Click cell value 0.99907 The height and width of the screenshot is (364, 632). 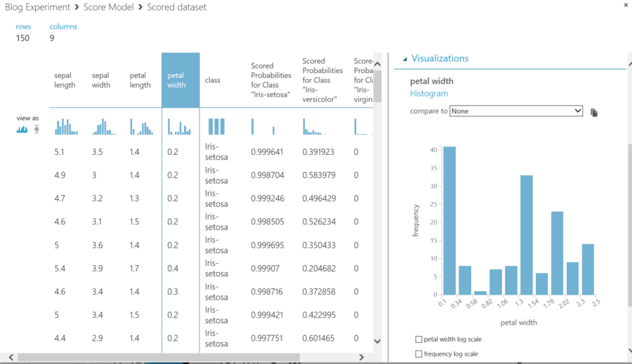(265, 268)
